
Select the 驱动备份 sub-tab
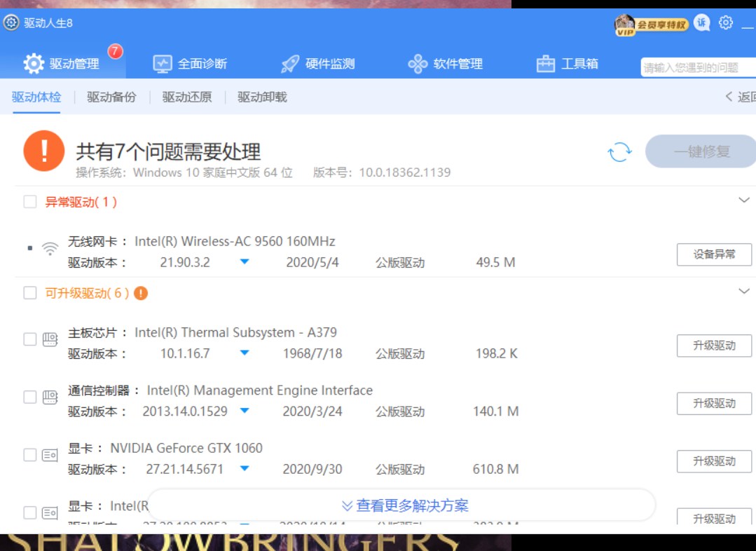[x=112, y=97]
